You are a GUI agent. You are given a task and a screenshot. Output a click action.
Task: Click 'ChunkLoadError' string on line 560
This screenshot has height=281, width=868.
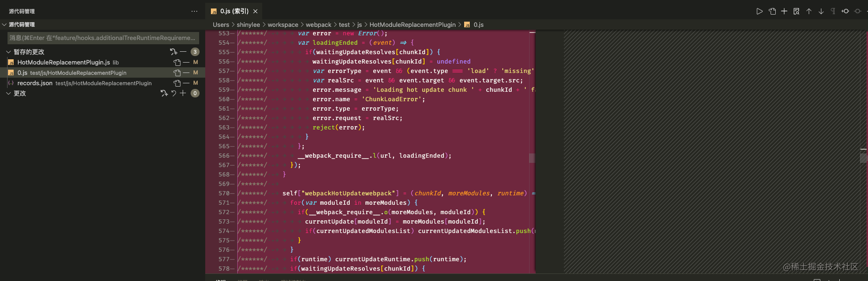click(391, 99)
